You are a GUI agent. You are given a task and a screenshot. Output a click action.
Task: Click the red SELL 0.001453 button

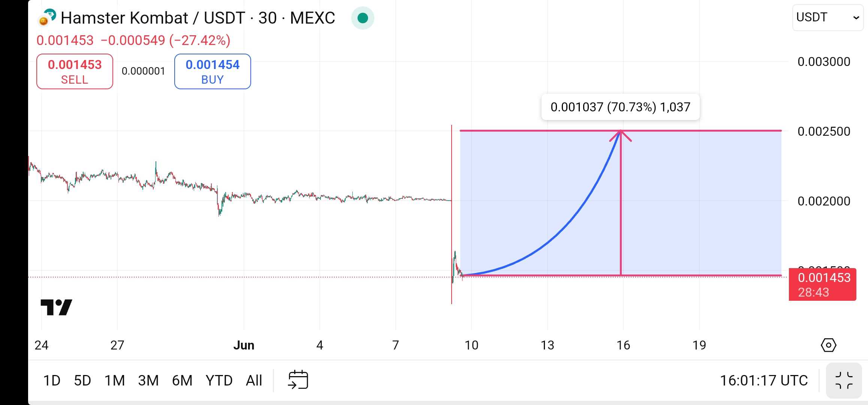[x=75, y=71]
